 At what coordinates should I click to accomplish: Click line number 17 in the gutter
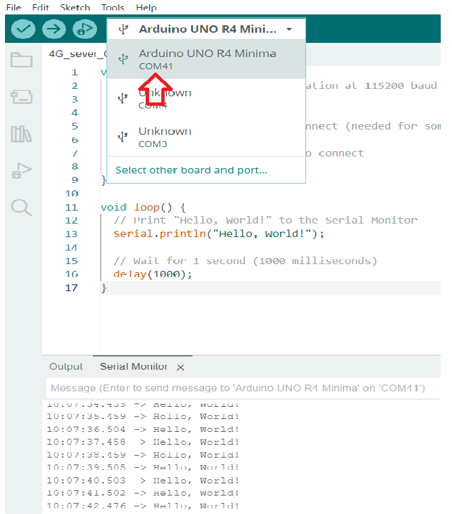pyautogui.click(x=71, y=288)
